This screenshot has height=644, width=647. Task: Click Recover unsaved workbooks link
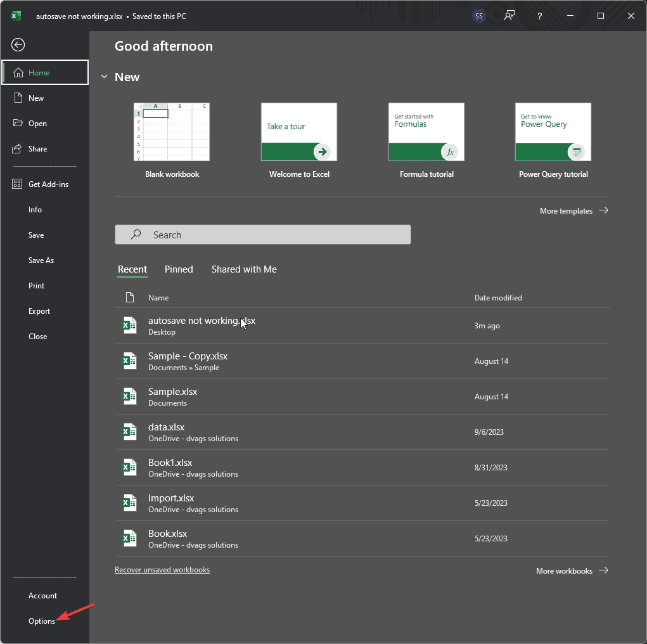click(x=162, y=570)
